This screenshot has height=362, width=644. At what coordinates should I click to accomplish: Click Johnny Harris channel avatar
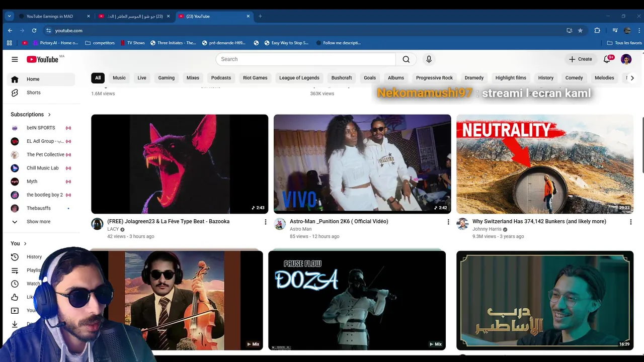(x=462, y=224)
